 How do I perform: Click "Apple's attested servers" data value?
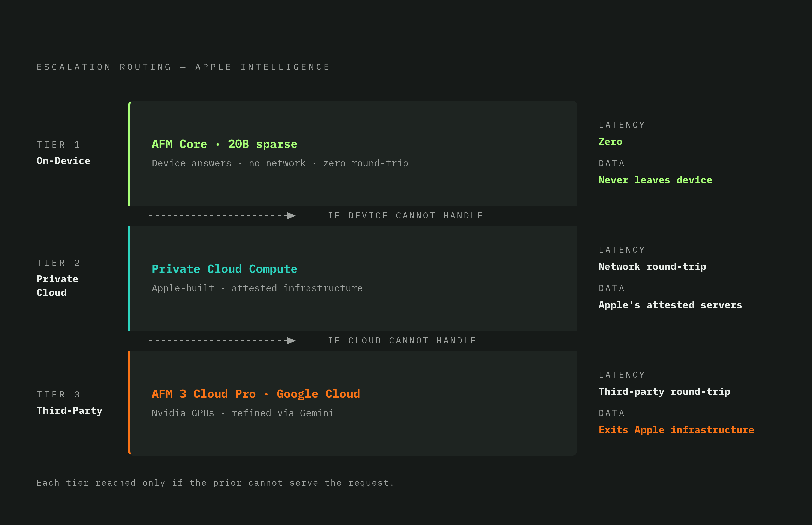tap(670, 305)
